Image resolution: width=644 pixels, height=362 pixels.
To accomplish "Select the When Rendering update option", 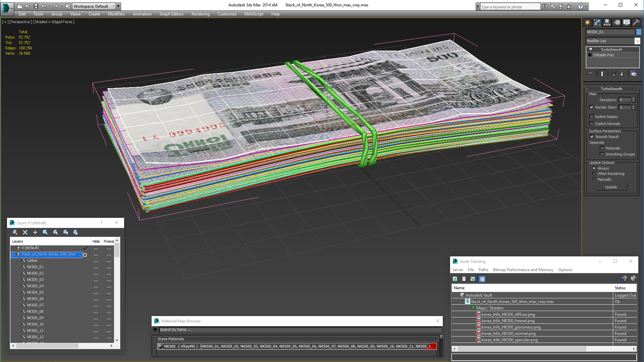I will (x=594, y=174).
